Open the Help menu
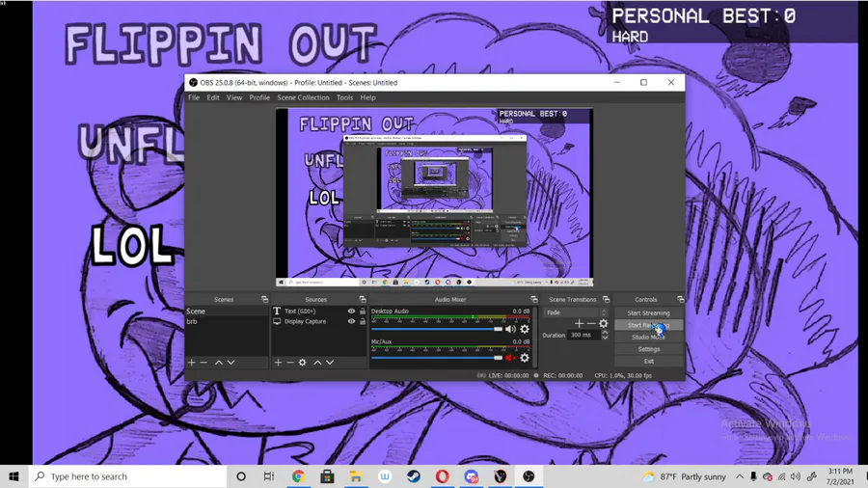Image resolution: width=868 pixels, height=488 pixels. (x=367, y=97)
